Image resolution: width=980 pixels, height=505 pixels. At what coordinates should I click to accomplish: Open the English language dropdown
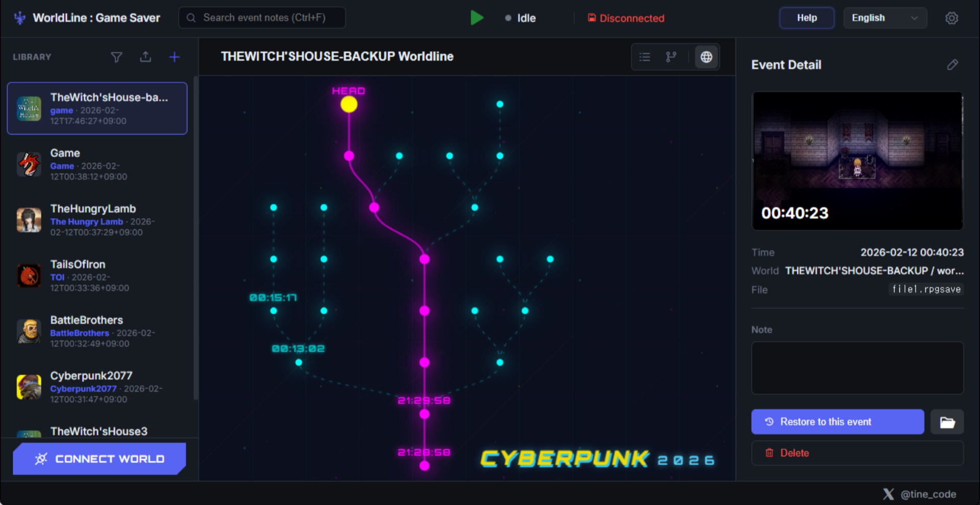tap(885, 18)
